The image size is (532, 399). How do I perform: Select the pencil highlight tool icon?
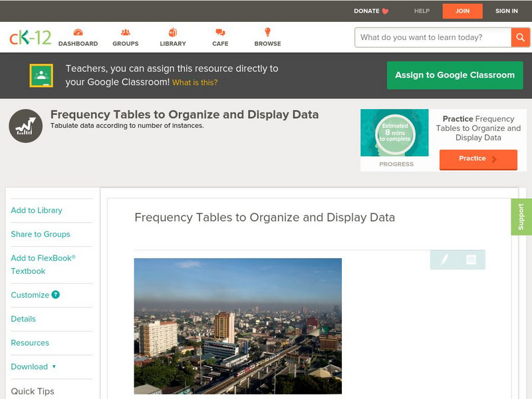pyautogui.click(x=444, y=259)
